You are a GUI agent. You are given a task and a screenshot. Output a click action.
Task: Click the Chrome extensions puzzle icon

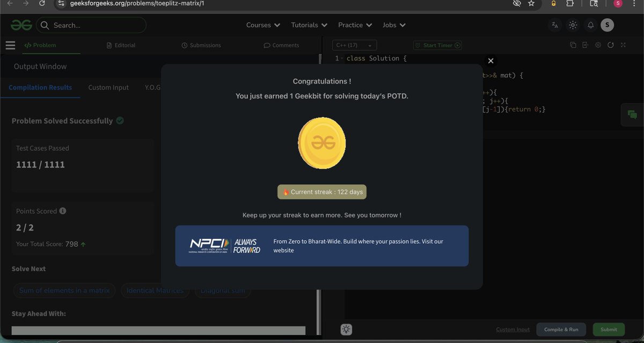point(570,3)
